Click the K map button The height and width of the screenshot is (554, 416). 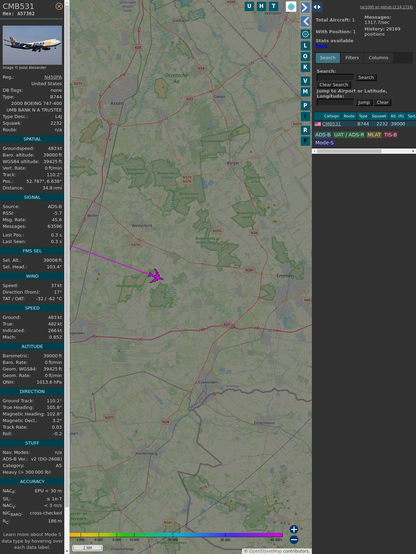[x=305, y=67]
